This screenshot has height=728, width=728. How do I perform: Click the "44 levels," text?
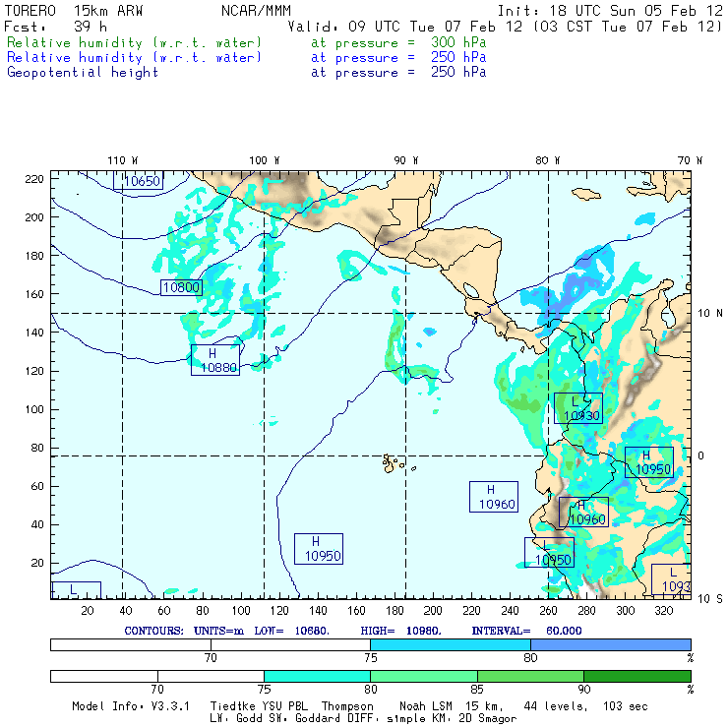[x=556, y=706]
